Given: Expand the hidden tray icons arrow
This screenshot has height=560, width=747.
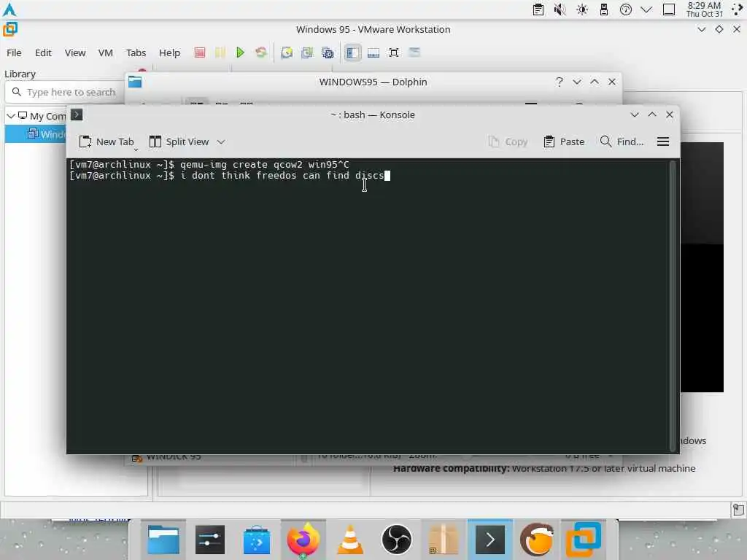Looking at the screenshot, I should (x=646, y=9).
